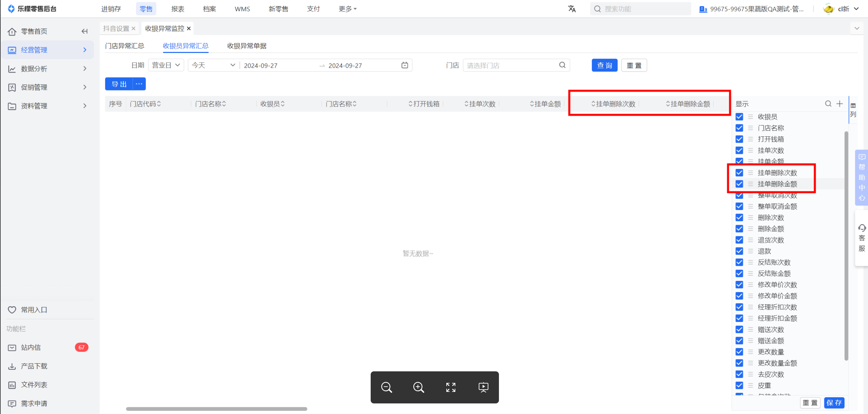Image resolution: width=868 pixels, height=414 pixels.
Task: Open the WMS top menu
Action: point(242,9)
